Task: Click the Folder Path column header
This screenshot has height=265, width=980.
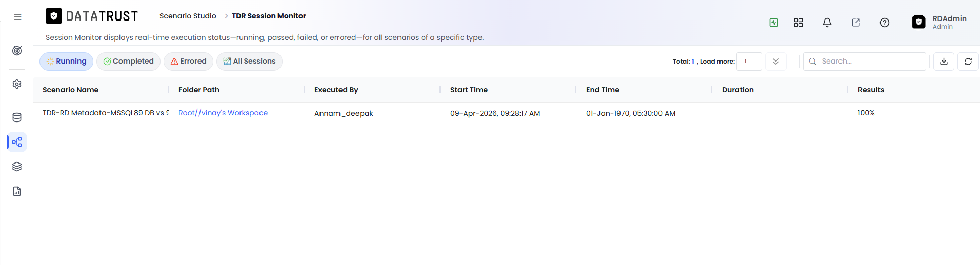Action: (199, 90)
